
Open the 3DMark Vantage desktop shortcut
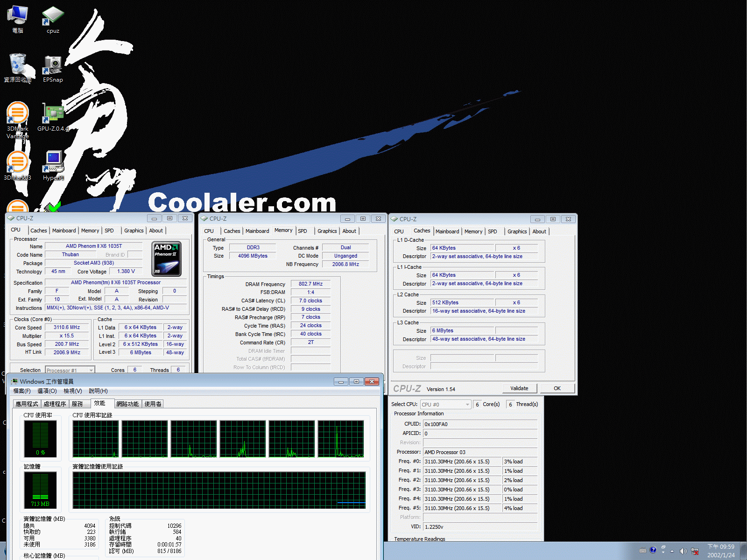18,120
